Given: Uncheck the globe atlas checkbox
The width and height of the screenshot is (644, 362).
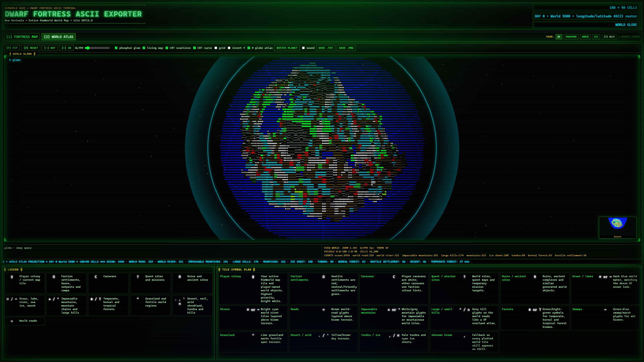Looking at the screenshot, I should tap(249, 48).
